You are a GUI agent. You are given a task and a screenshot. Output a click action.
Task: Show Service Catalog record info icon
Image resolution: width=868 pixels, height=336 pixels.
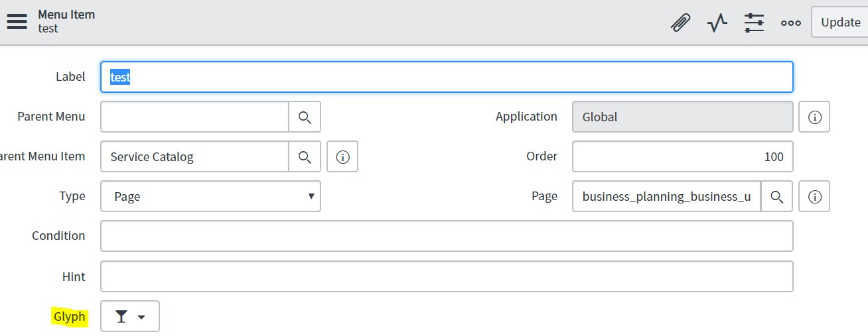pyautogui.click(x=342, y=156)
